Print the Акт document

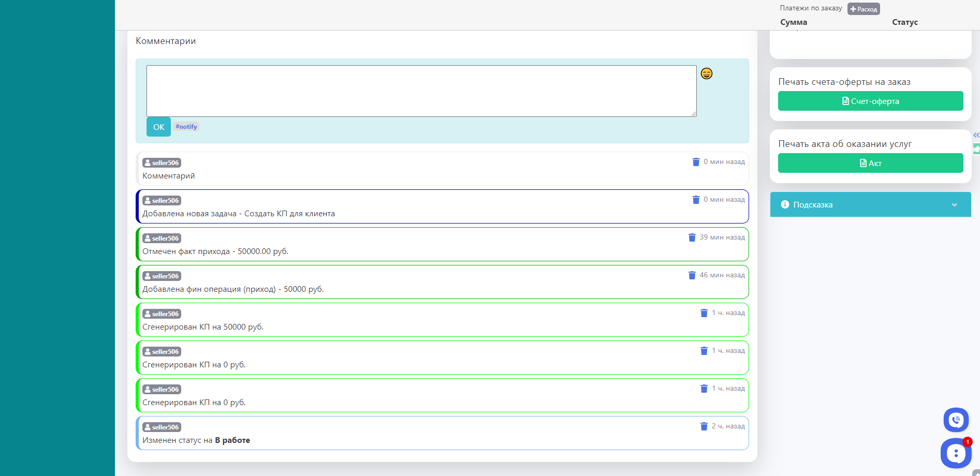point(870,163)
